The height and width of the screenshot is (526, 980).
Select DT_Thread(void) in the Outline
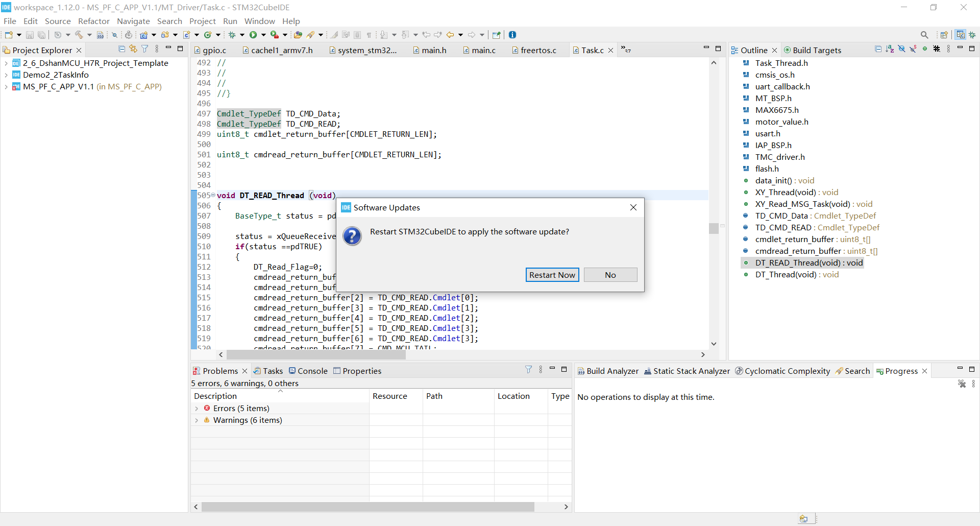pos(797,275)
